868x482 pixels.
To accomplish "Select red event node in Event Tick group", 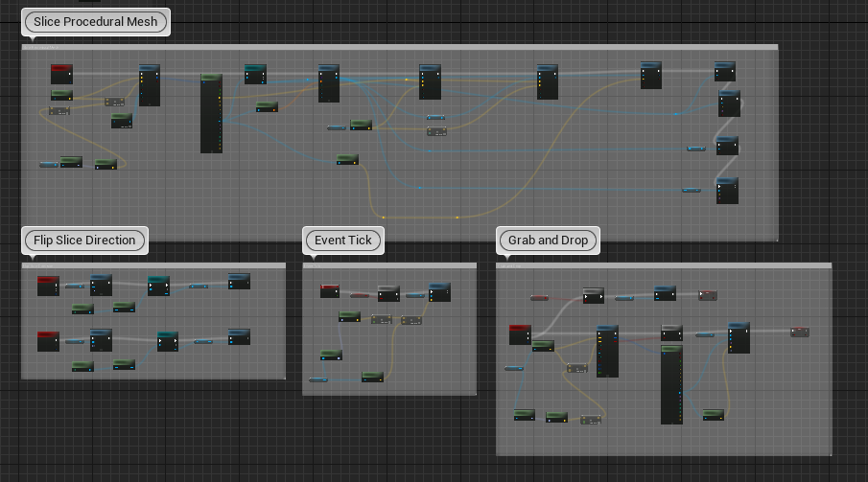I will pos(330,291).
